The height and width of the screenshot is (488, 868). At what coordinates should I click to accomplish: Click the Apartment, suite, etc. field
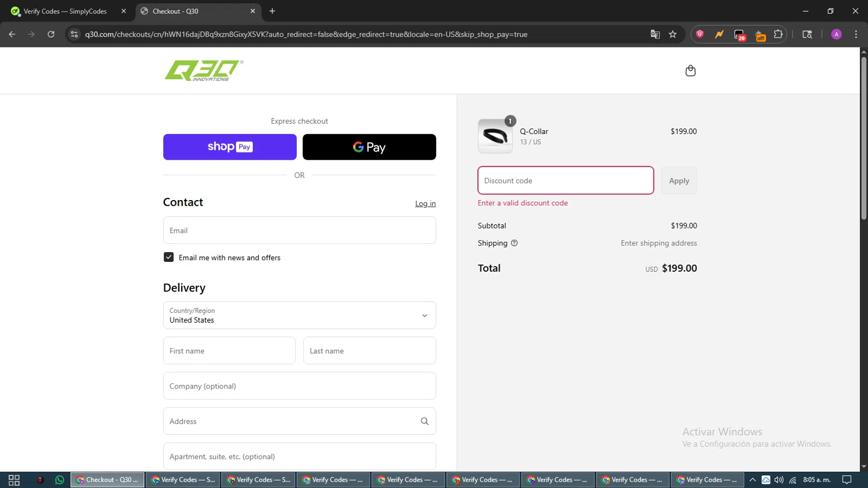coord(299,456)
